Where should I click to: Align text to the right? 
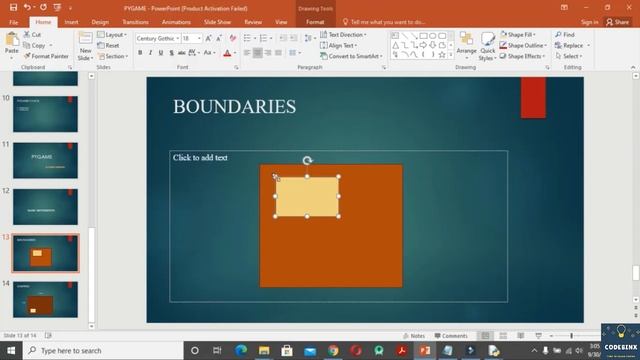[268, 53]
